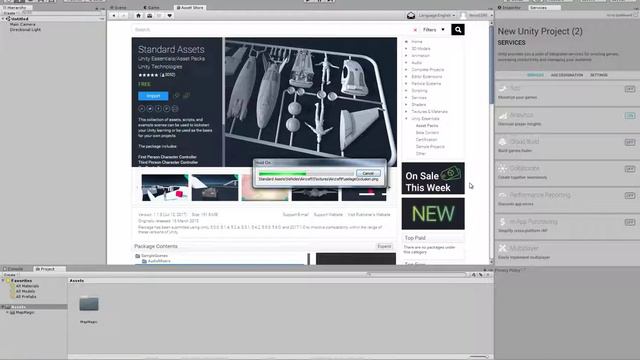Click the Project panel search-by-type icon

(474, 275)
